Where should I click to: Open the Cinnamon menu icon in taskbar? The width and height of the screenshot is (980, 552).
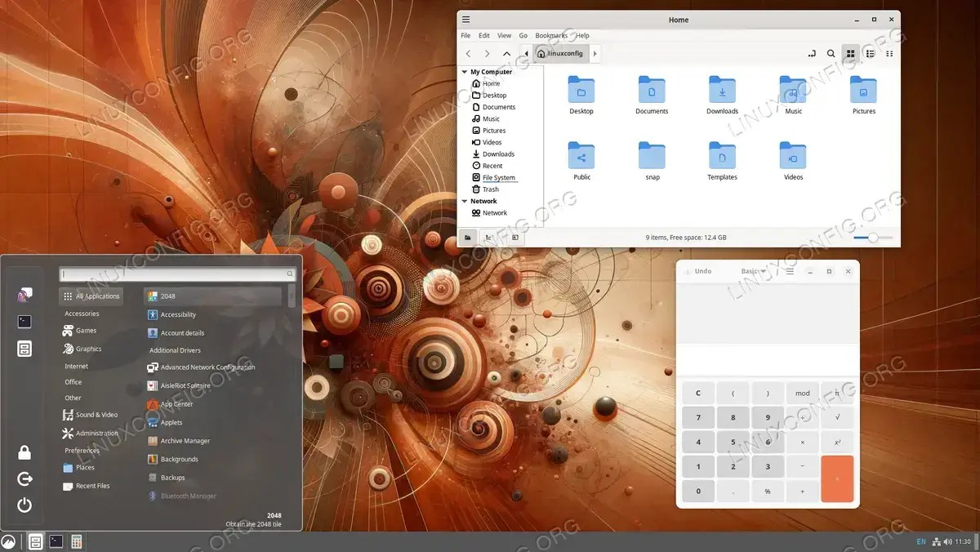click(x=8, y=541)
